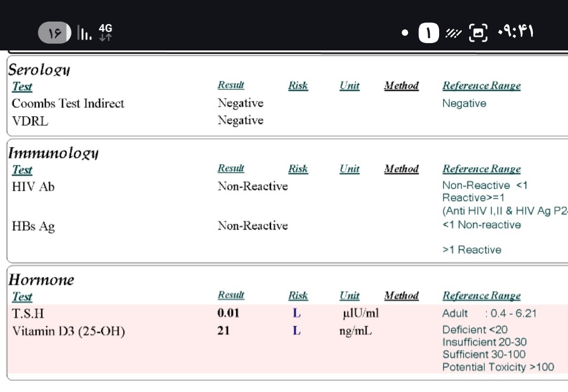Select Non-Reactive result for HBs Ag

(253, 225)
